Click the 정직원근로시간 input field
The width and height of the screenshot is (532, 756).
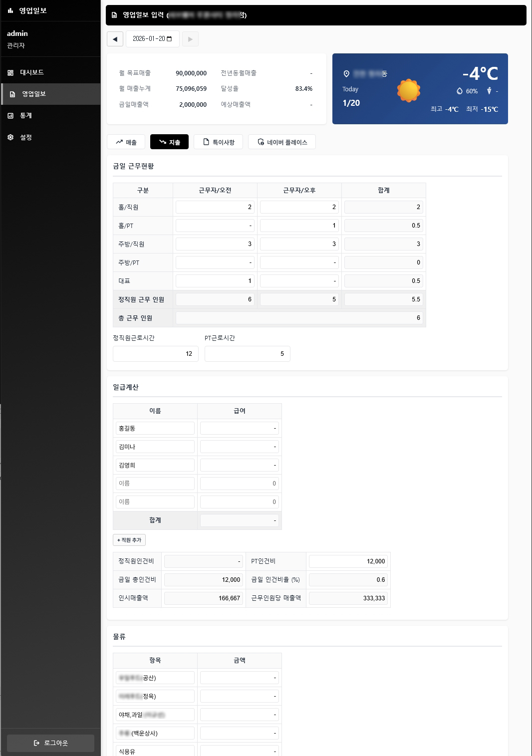point(155,354)
